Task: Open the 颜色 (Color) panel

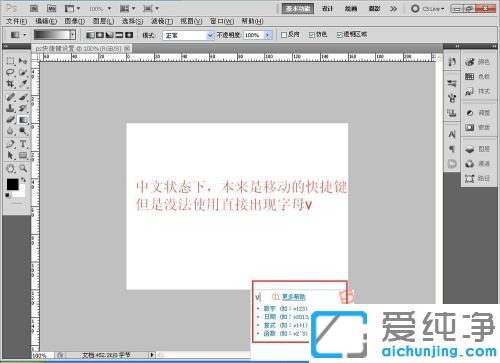Action: click(478, 62)
